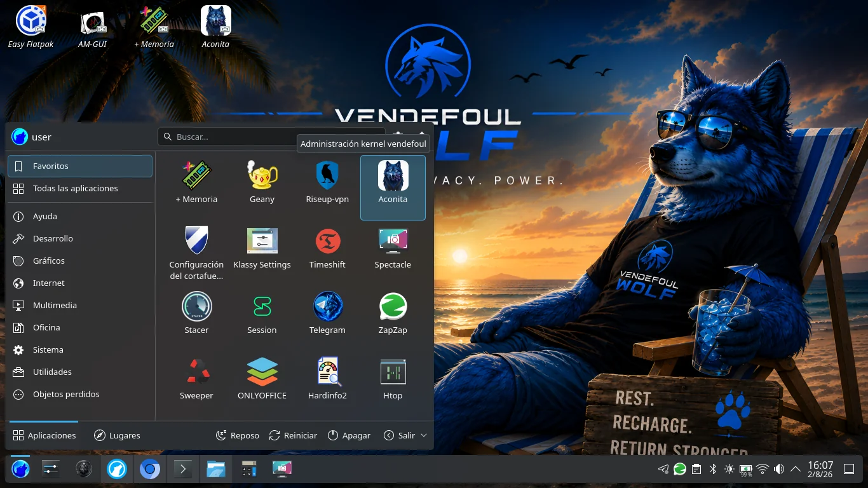Open the terminal from the taskbar
Viewport: 868px width, 488px height.
click(183, 470)
